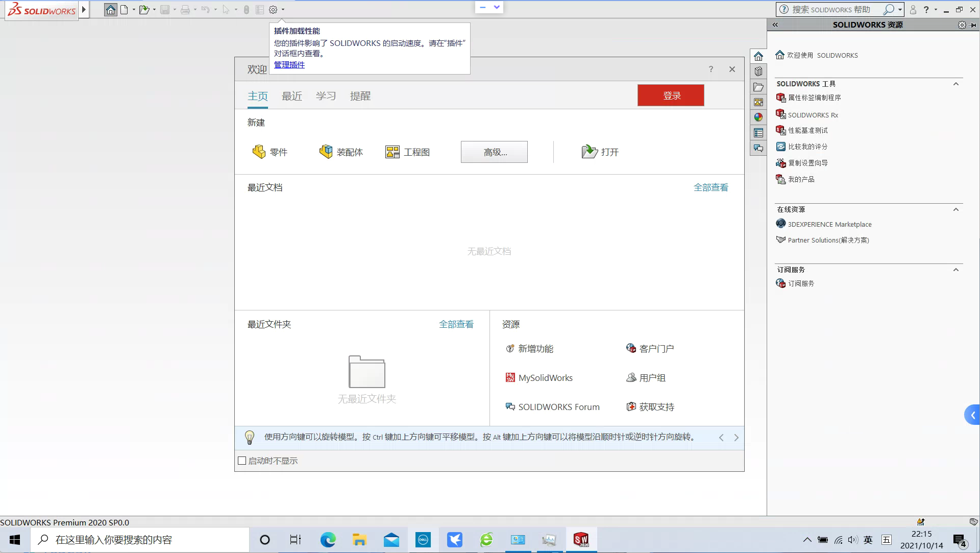The width and height of the screenshot is (980, 553).
Task: Open the SOLIDWORKS Forum task pane tab
Action: click(758, 148)
